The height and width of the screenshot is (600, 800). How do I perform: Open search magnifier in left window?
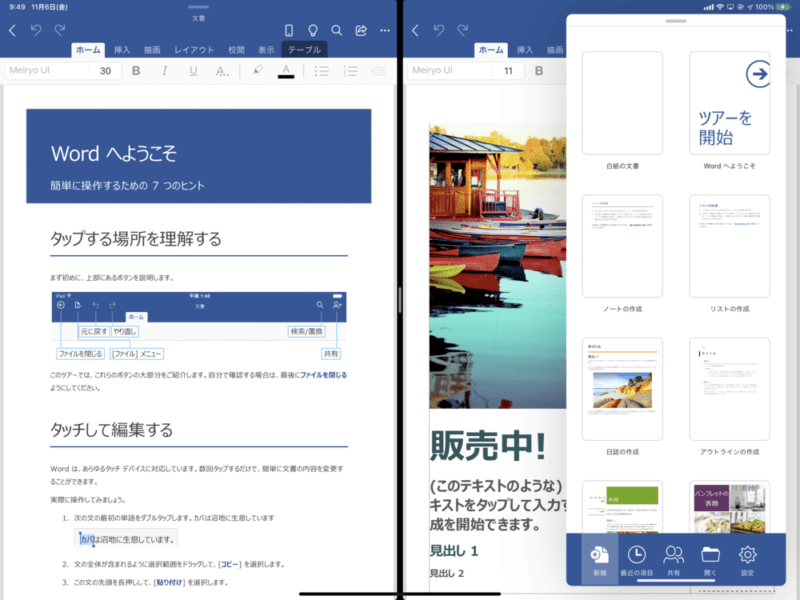pos(337,31)
